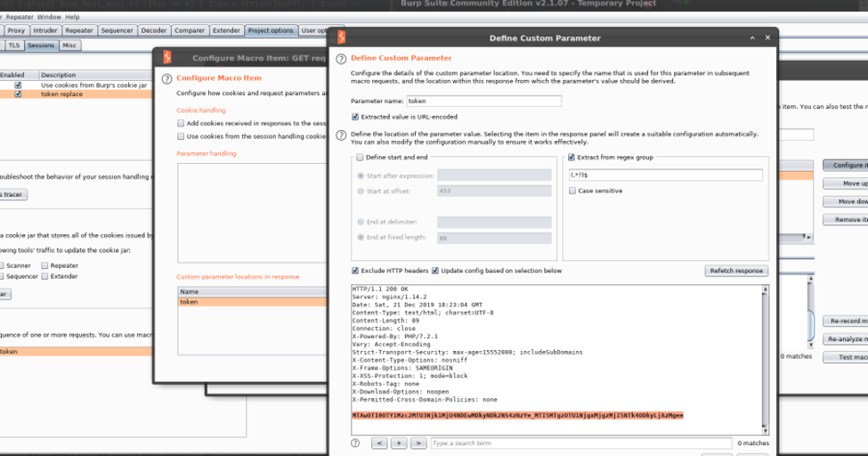This screenshot has width=868, height=456.
Task: Toggle the Exclude HTTP headers checkbox
Action: [x=356, y=271]
